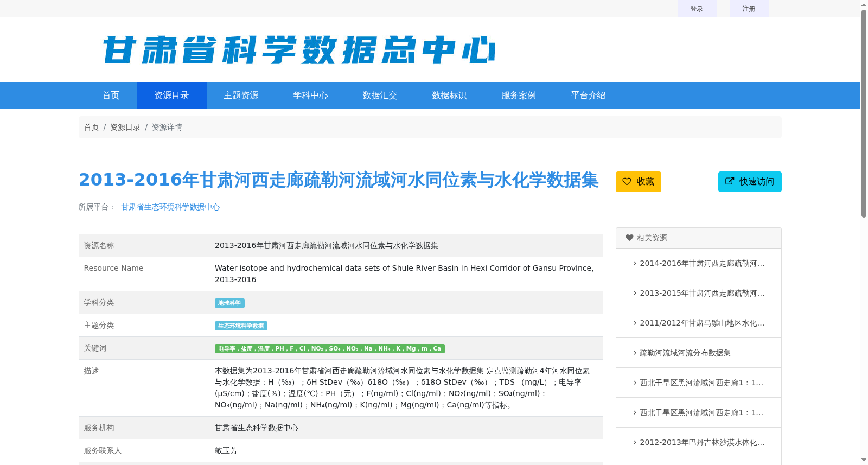Image resolution: width=868 pixels, height=465 pixels.
Task: Click the scrollbar up arrow
Action: tap(864, 4)
